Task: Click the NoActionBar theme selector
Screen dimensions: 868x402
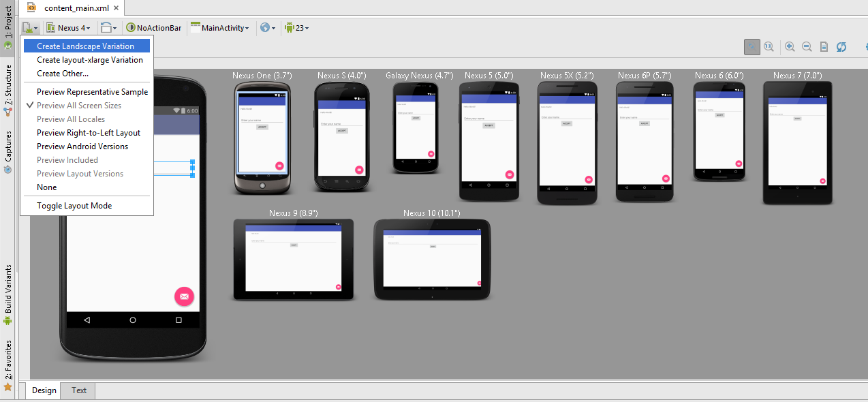Action: coord(154,28)
